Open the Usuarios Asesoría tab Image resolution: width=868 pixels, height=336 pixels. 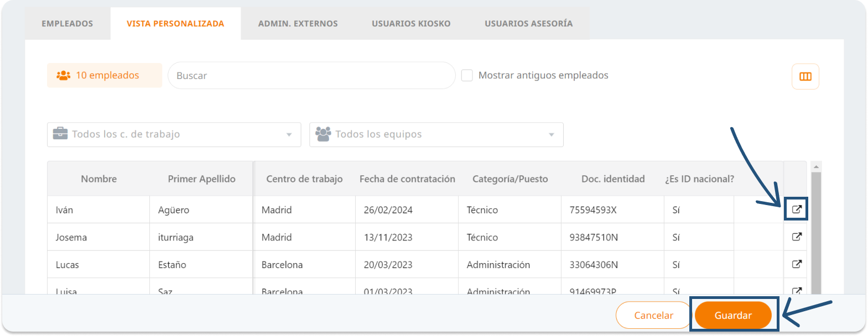click(528, 24)
